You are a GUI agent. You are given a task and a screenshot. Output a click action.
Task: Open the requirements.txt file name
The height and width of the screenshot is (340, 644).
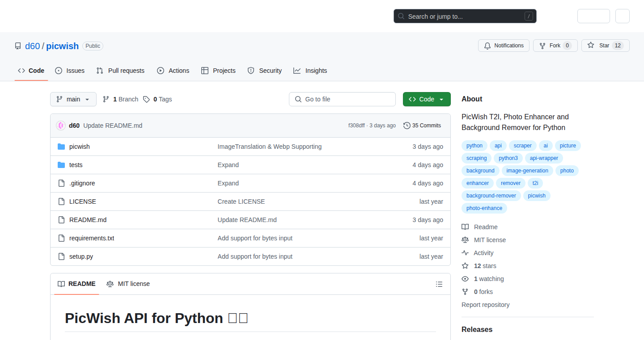pyautogui.click(x=92, y=238)
